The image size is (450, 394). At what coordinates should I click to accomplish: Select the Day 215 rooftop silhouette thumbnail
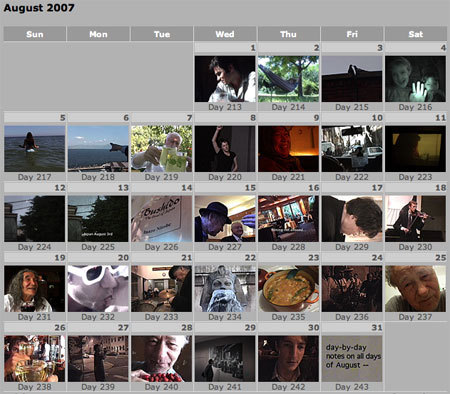352,79
